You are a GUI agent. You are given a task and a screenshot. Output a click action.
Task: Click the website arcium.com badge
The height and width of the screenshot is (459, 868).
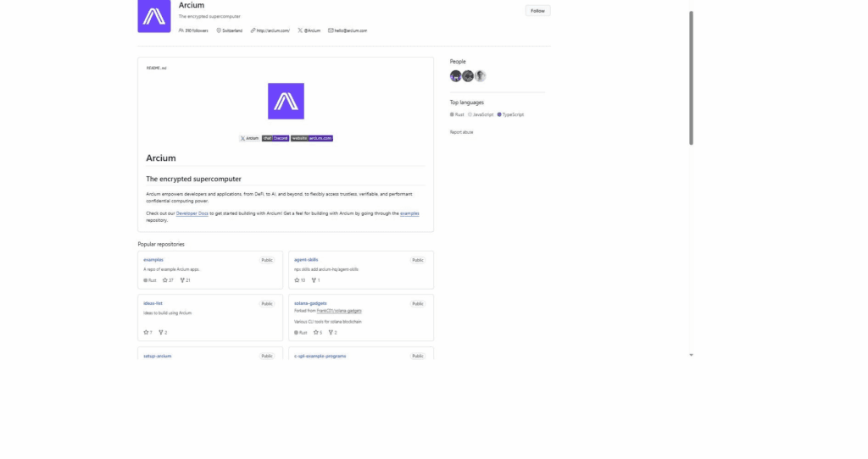coord(312,138)
